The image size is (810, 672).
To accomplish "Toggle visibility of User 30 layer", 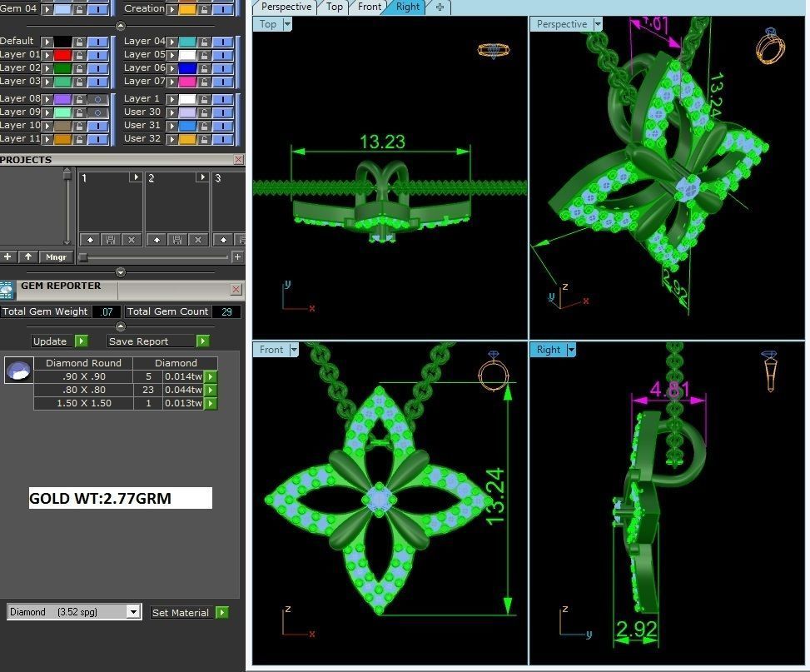I will pyautogui.click(x=222, y=112).
